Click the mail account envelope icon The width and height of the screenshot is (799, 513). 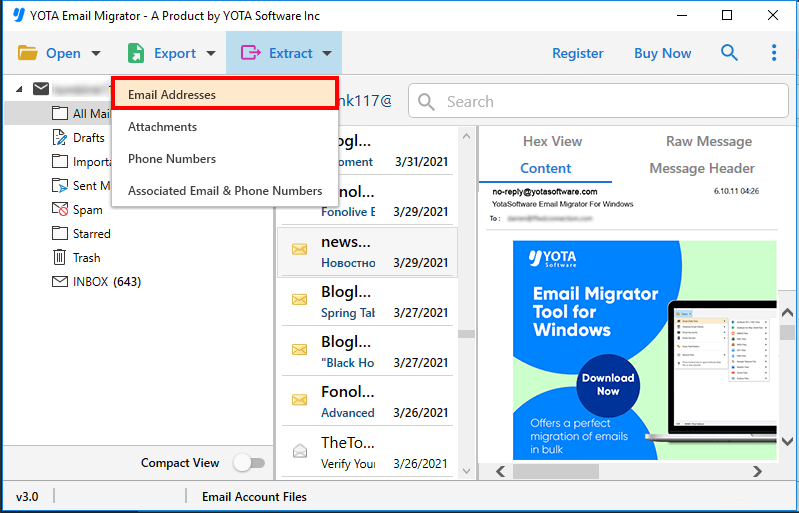[41, 89]
